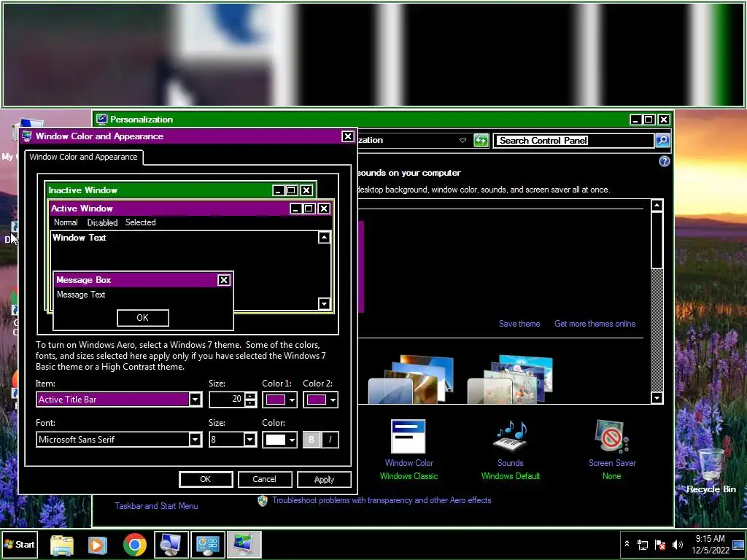Select the Window Color and Appearance tab

click(x=83, y=157)
